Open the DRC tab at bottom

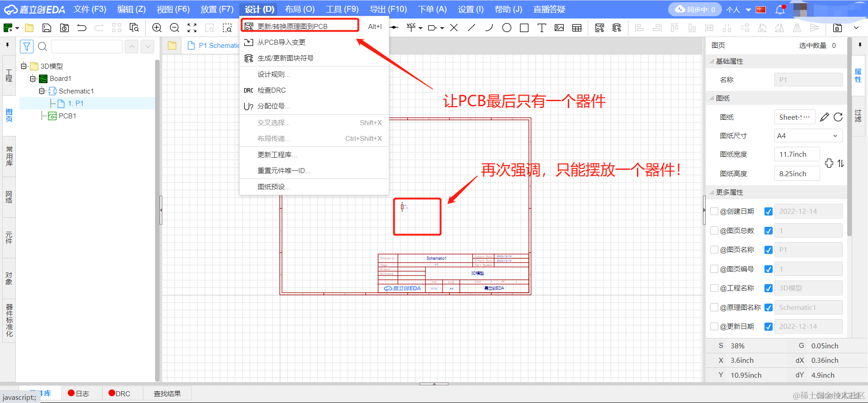pos(119,394)
